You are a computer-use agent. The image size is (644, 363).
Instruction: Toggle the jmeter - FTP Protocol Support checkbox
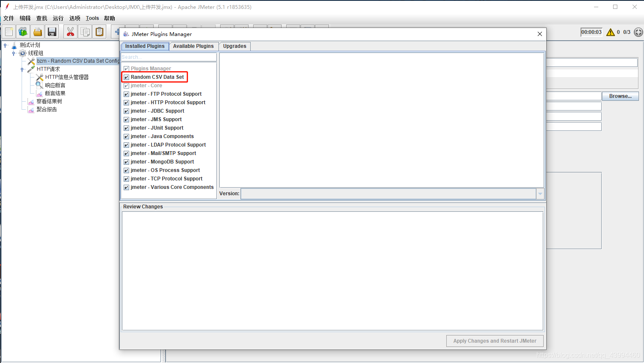coord(127,94)
